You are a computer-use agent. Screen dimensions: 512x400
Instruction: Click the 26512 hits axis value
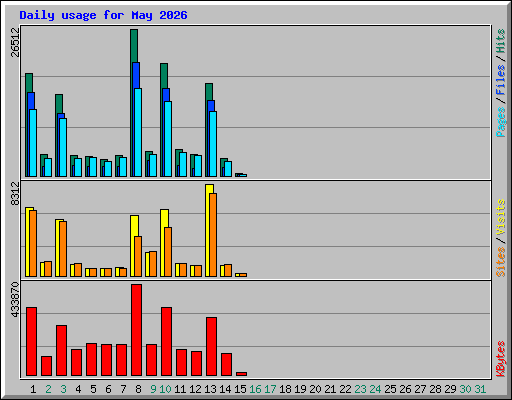click(x=15, y=42)
